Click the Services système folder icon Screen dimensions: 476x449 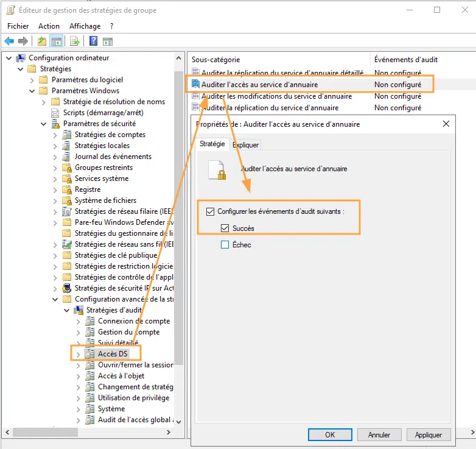pos(67,179)
